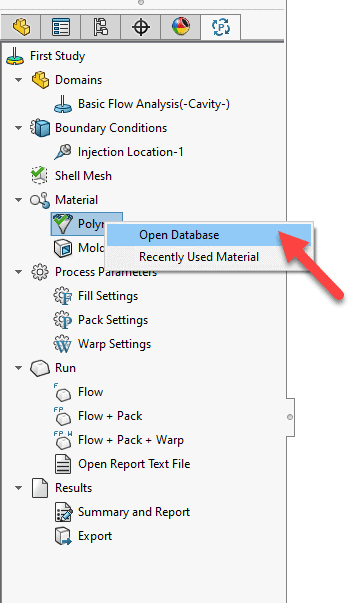Screen dimensions: 360x603
Task: Open the ConfigurationManager tab
Action: tap(101, 27)
